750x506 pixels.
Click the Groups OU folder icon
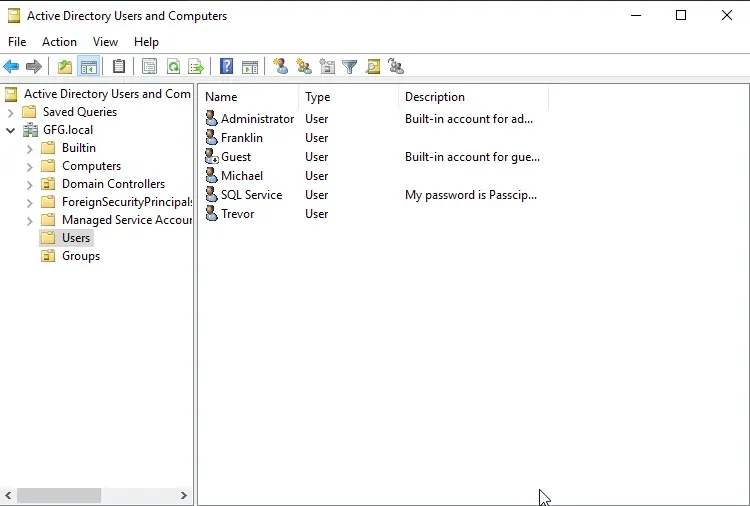[48, 256]
